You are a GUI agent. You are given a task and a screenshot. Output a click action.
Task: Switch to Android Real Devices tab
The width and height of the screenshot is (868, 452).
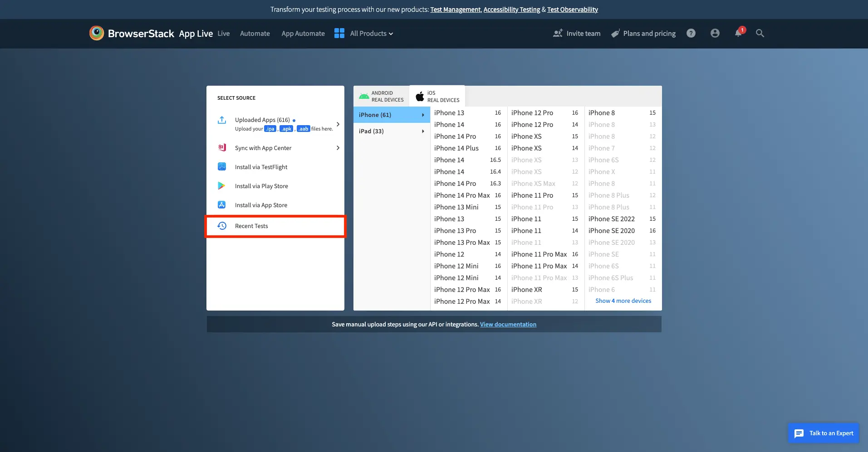(x=382, y=96)
